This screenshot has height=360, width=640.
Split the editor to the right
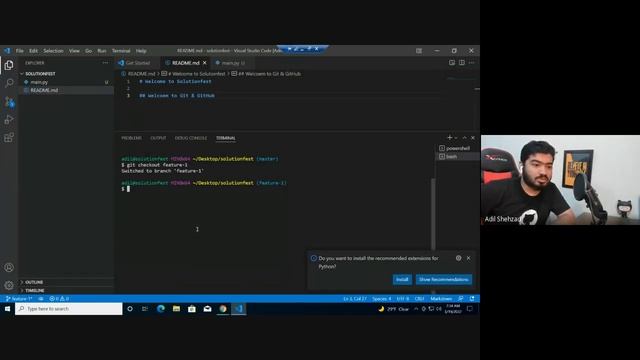462,62
